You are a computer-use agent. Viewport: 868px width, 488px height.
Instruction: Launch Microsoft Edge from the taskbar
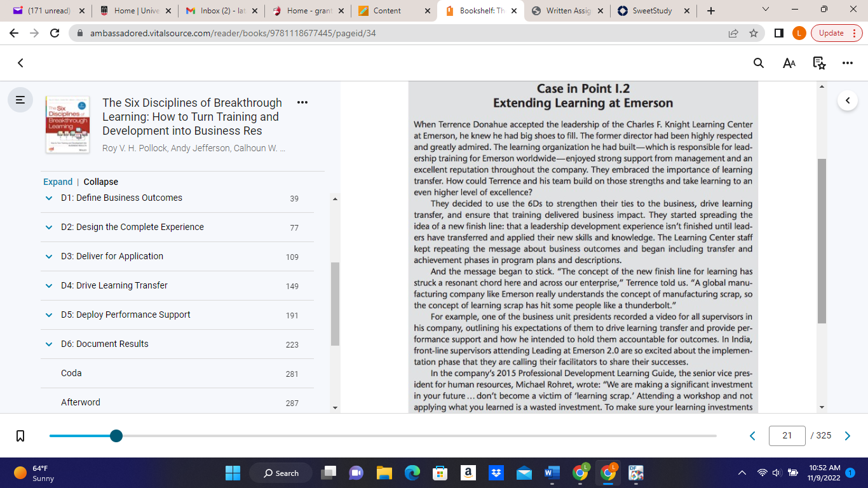point(412,473)
